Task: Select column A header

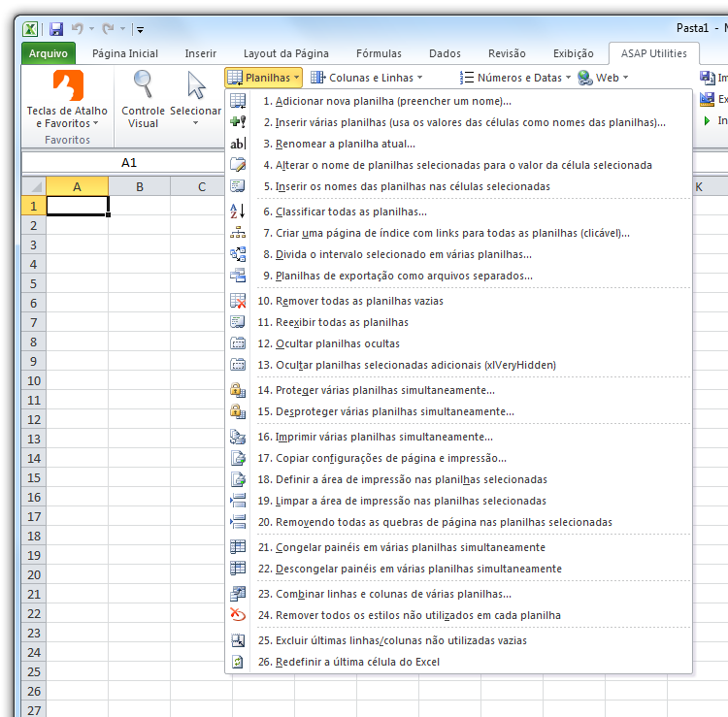Action: tap(77, 186)
